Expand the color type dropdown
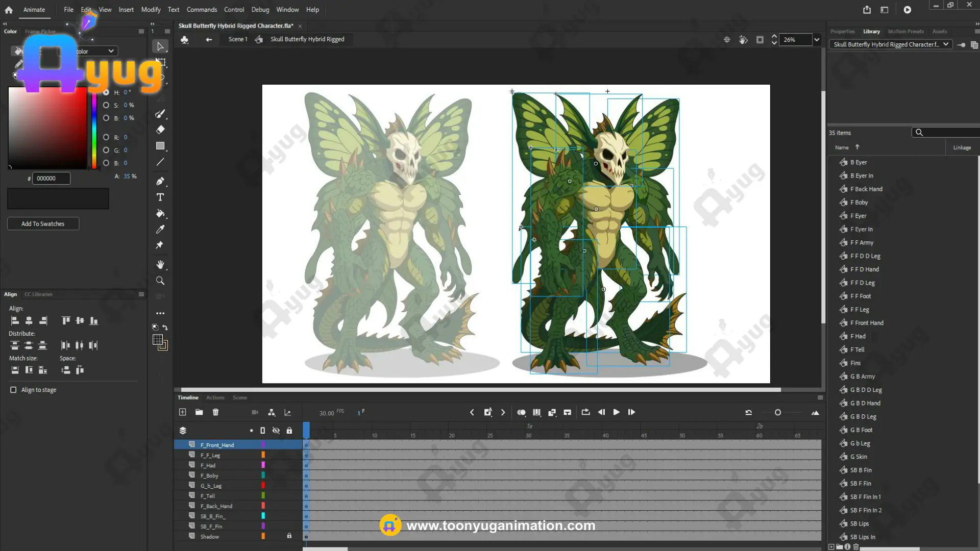 point(111,51)
